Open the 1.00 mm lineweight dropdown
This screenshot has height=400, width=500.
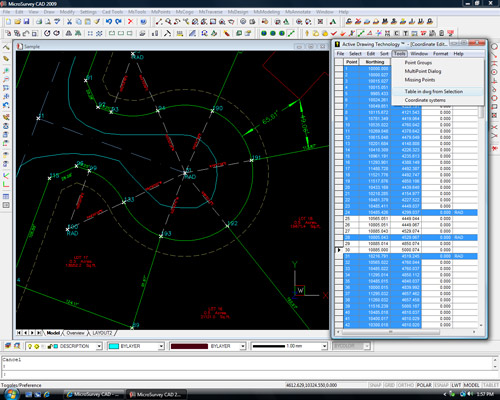(324, 346)
